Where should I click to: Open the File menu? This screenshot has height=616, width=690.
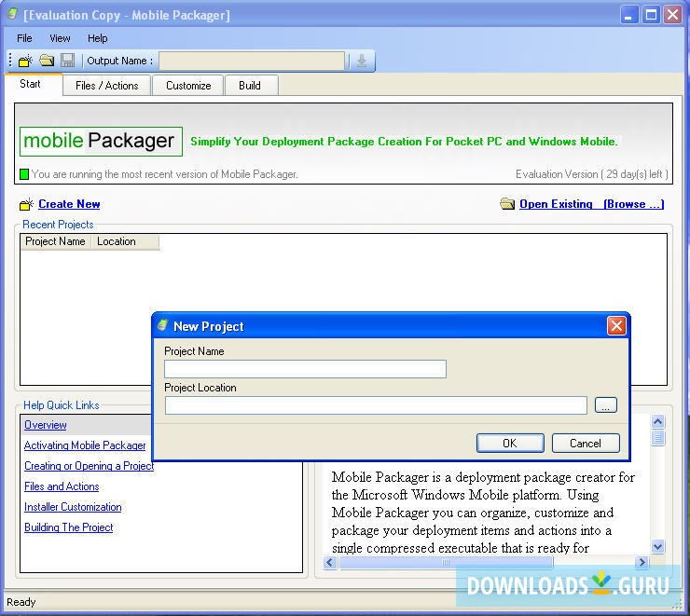(24, 38)
